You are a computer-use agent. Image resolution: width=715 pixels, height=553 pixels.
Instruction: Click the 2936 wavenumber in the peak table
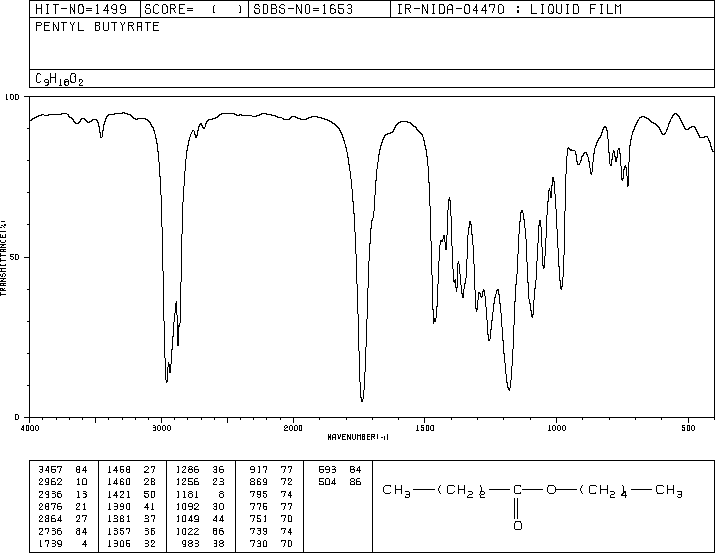51,495
